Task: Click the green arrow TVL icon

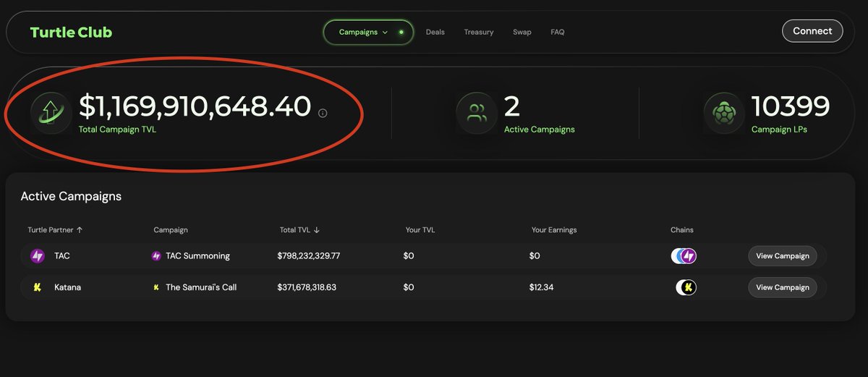Action: [51, 113]
